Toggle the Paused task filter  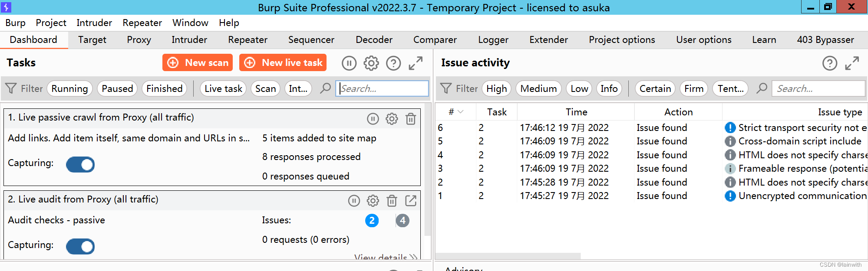pyautogui.click(x=117, y=88)
